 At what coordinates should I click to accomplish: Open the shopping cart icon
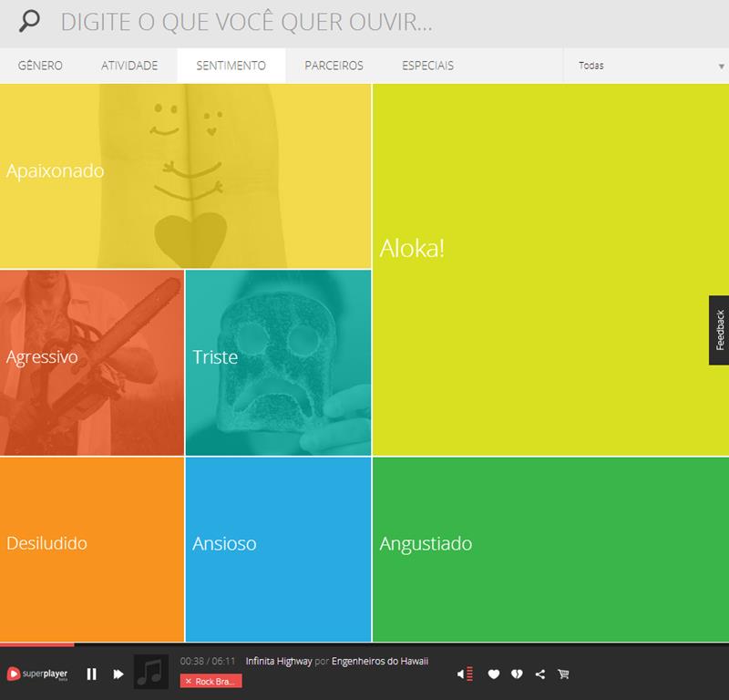563,674
